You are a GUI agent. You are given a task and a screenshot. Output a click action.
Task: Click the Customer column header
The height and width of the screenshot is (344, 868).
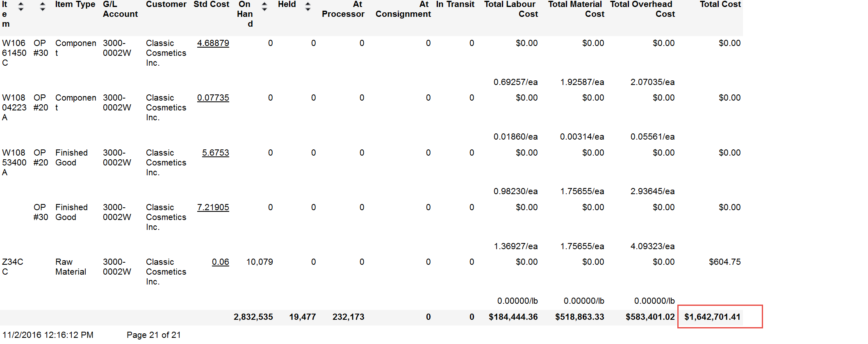point(166,5)
